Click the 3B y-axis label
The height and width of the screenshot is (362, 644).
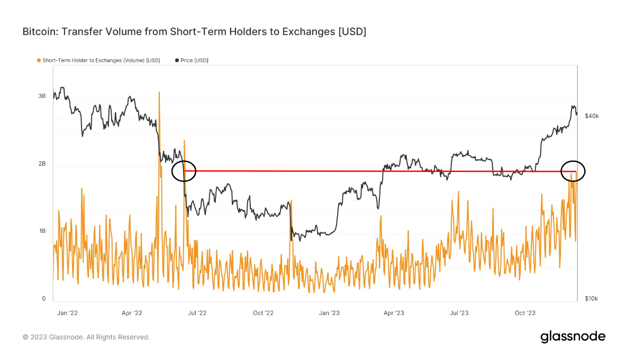[42, 96]
